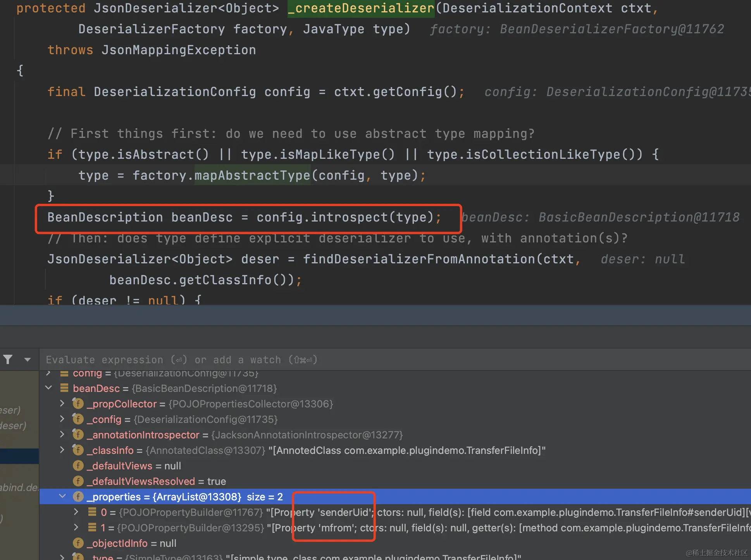Click list element icon for index 0
Image resolution: width=751 pixels, height=560 pixels.
(x=92, y=512)
